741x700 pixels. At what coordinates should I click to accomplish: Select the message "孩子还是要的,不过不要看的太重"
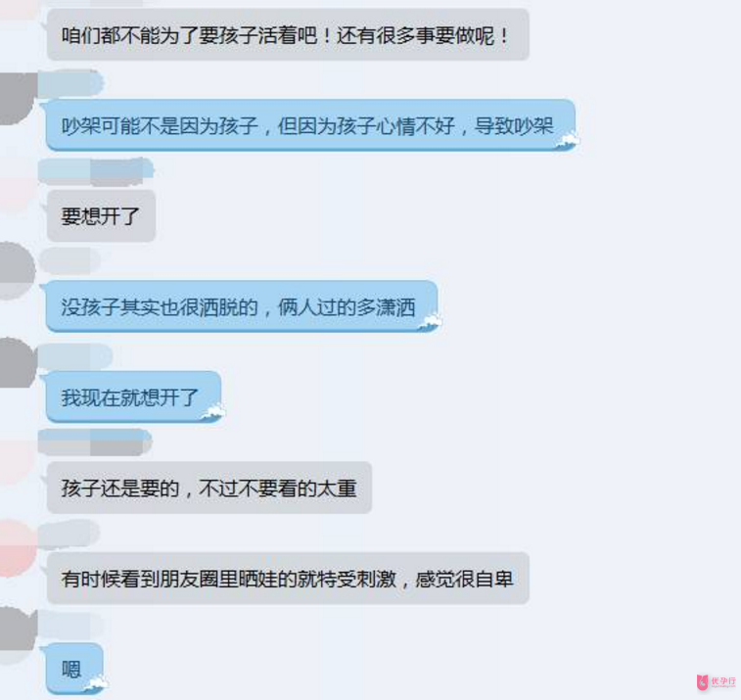209,488
